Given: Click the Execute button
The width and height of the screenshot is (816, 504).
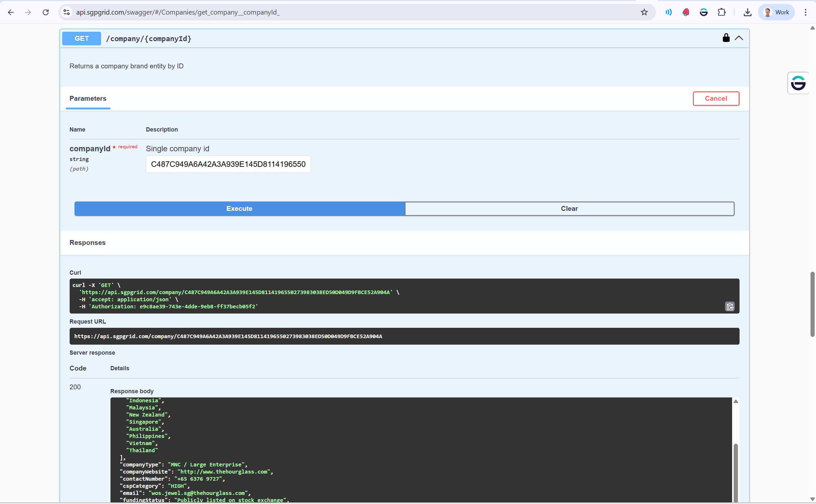Looking at the screenshot, I should tap(239, 209).
